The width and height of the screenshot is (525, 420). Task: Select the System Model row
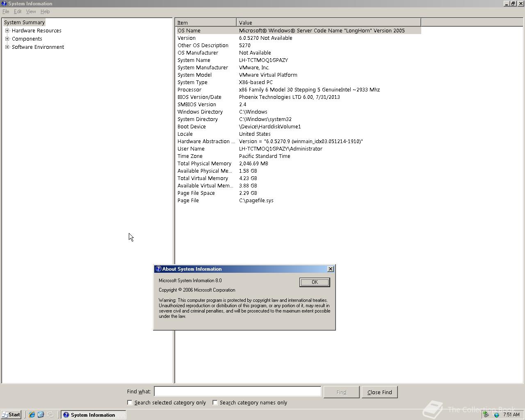299,75
